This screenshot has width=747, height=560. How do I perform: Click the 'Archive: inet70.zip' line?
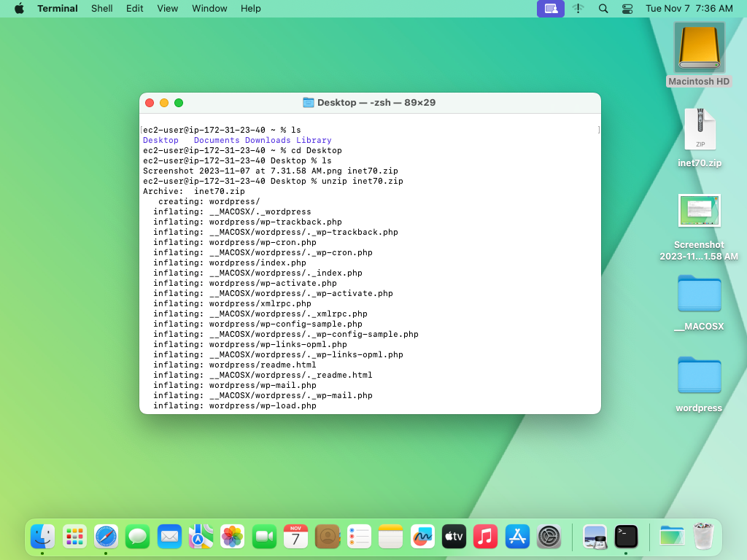(194, 191)
